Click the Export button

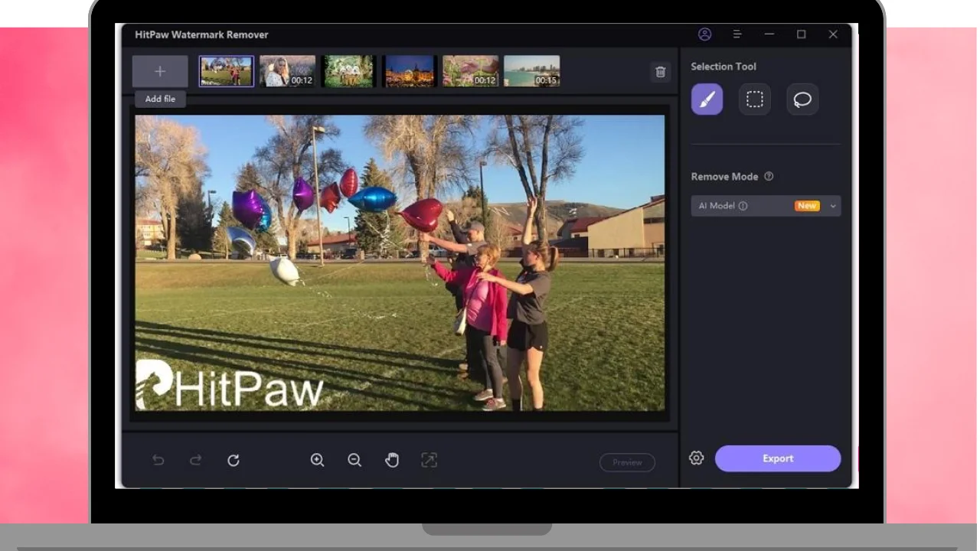coord(778,458)
